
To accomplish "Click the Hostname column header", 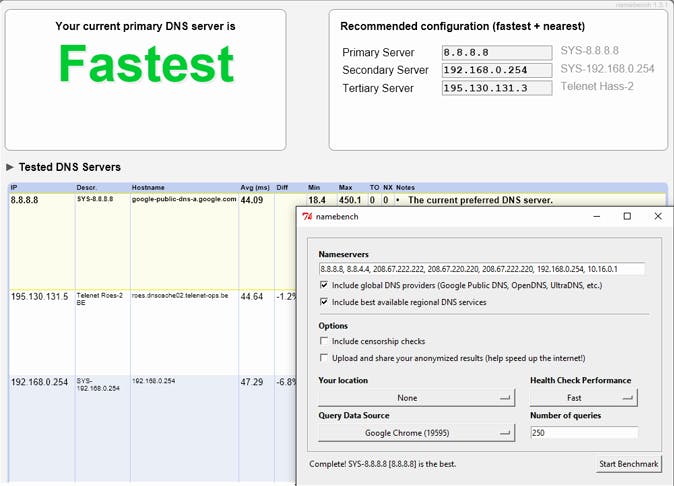I will [x=149, y=188].
